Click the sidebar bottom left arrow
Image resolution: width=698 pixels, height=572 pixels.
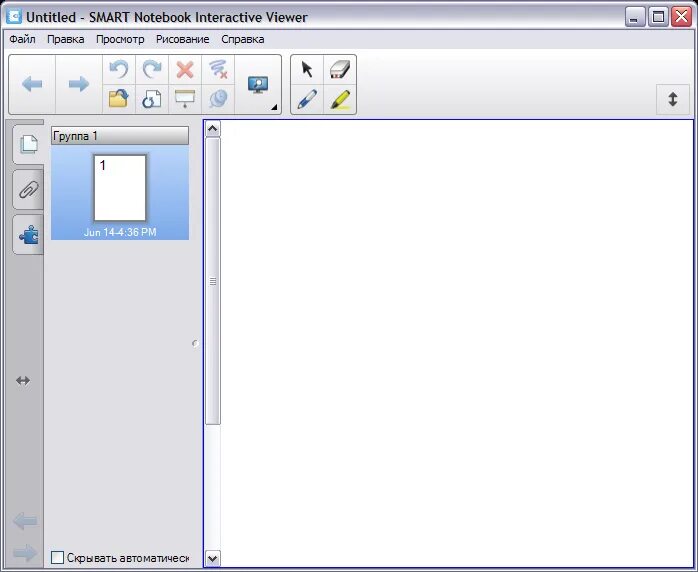pos(25,521)
